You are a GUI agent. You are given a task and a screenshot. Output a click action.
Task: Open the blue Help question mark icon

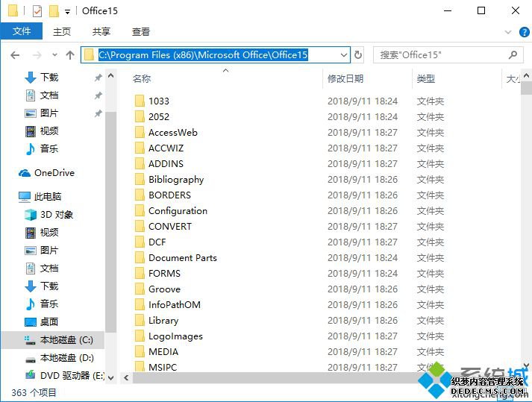(525, 32)
